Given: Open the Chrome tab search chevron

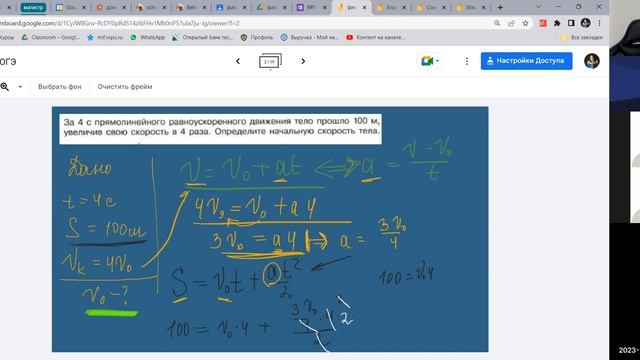Looking at the screenshot, I should pyautogui.click(x=538, y=7).
